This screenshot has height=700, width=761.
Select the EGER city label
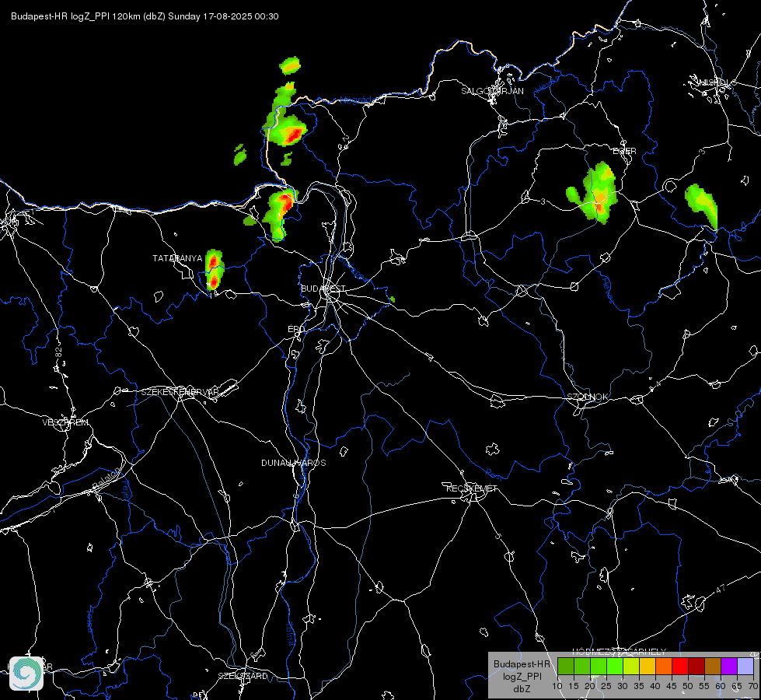coord(625,151)
